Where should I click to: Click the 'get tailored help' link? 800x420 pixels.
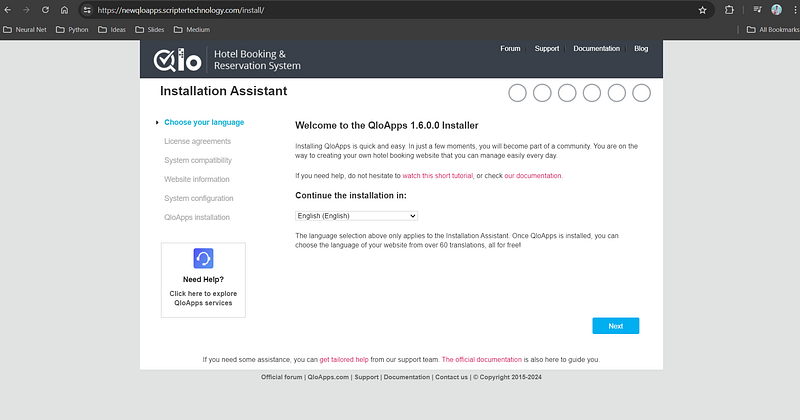tap(344, 358)
